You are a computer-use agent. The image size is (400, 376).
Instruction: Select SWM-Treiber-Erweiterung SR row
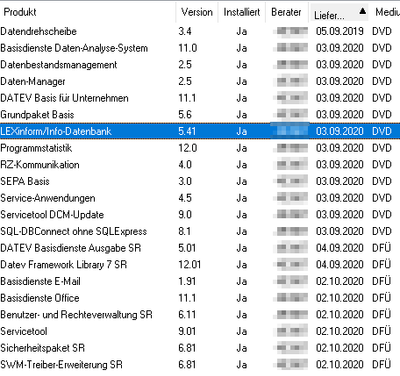pyautogui.click(x=200, y=365)
